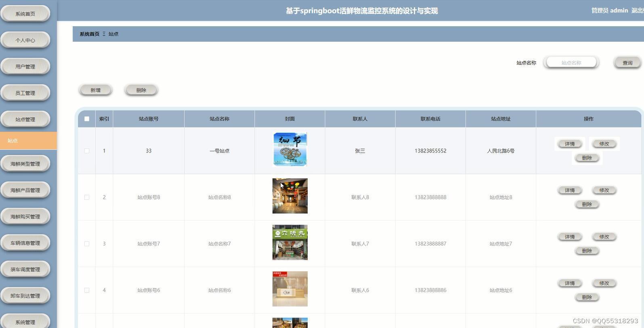Open 卸车到达管理 menu
Image resolution: width=644 pixels, height=328 pixels.
click(x=25, y=296)
